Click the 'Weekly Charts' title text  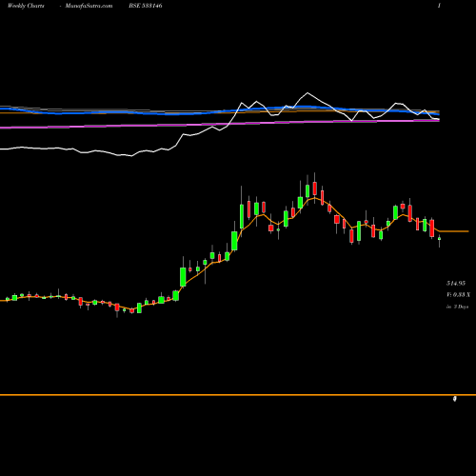tap(26, 6)
